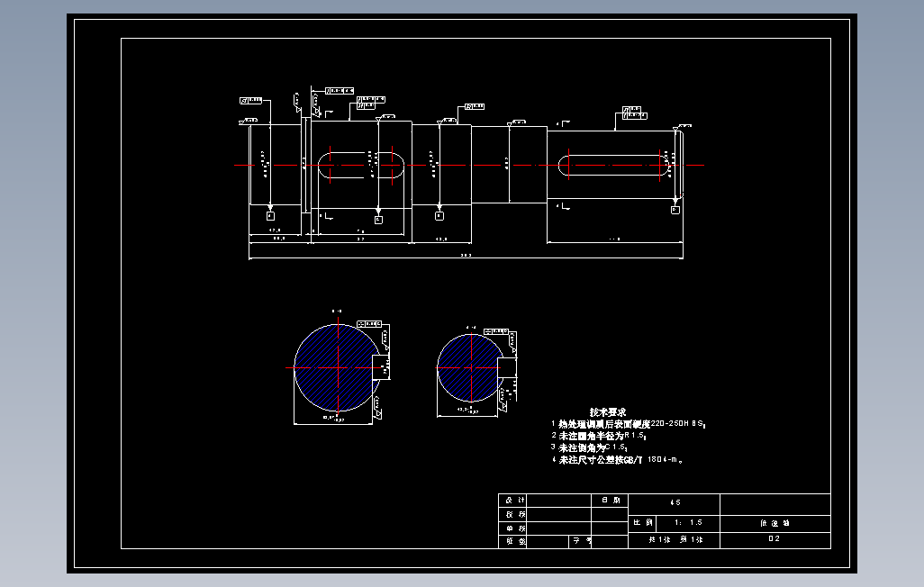Click the 日期 cell in title block
Image resolution: width=924 pixels, height=587 pixels.
(x=610, y=500)
